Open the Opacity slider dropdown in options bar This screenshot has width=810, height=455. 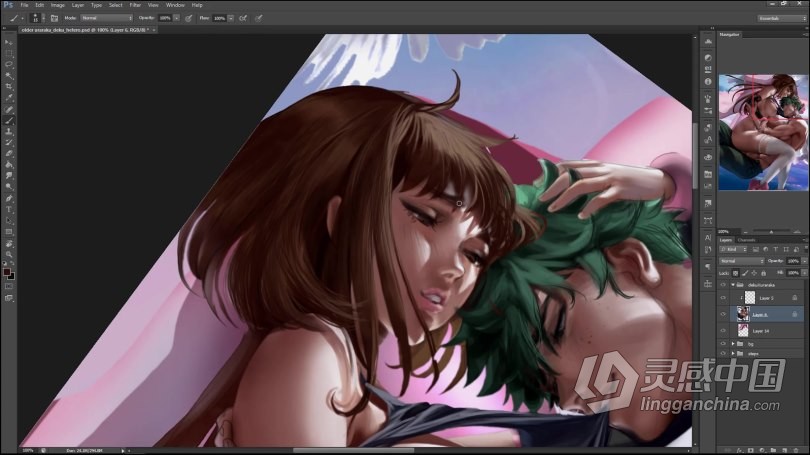(x=177, y=18)
